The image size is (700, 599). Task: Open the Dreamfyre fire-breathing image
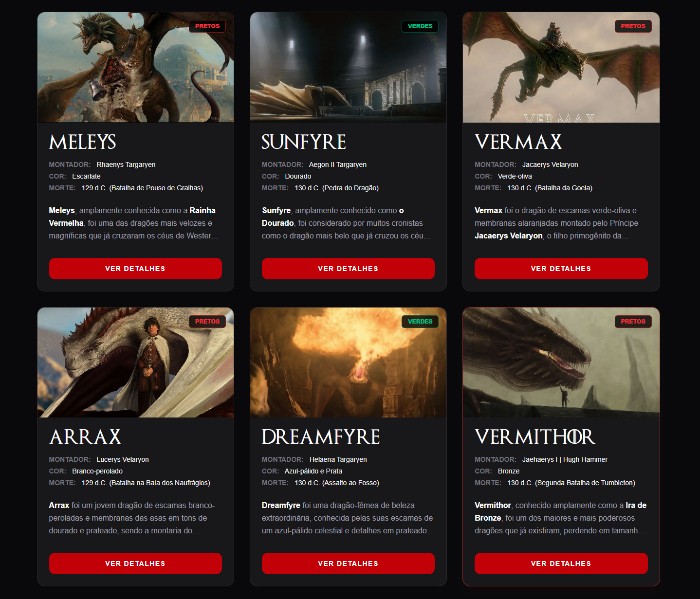pyautogui.click(x=348, y=363)
